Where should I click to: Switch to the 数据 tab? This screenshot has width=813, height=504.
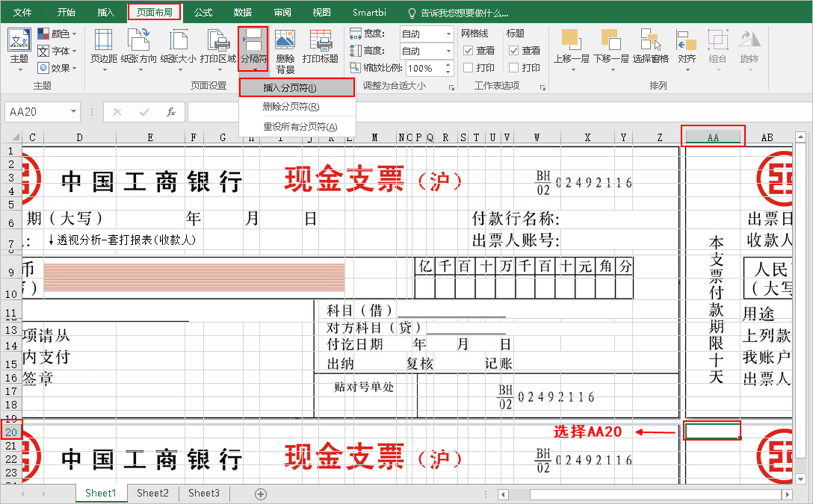pyautogui.click(x=243, y=13)
